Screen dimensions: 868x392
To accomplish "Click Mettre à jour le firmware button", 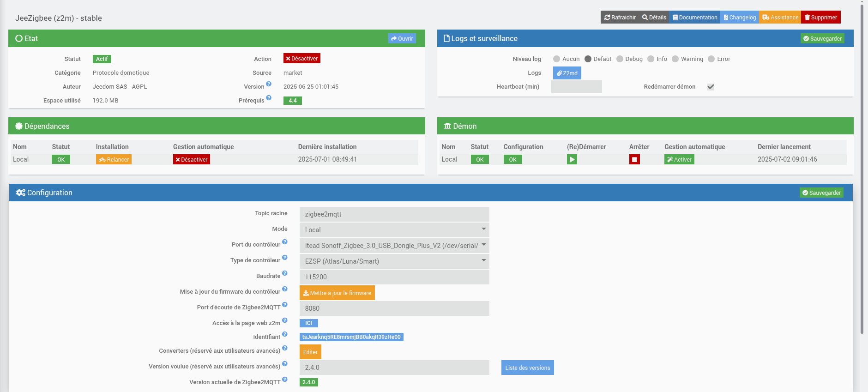I will click(337, 293).
